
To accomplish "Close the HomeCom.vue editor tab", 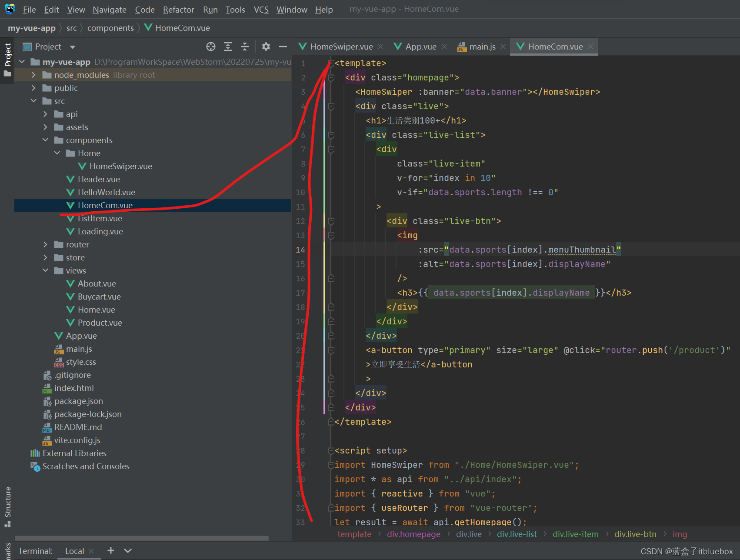I will (x=590, y=47).
